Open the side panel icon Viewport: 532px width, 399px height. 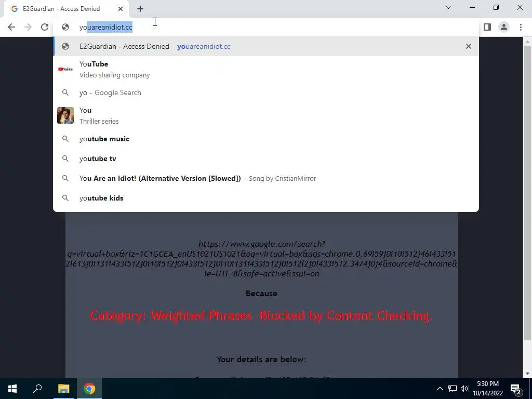click(x=487, y=27)
